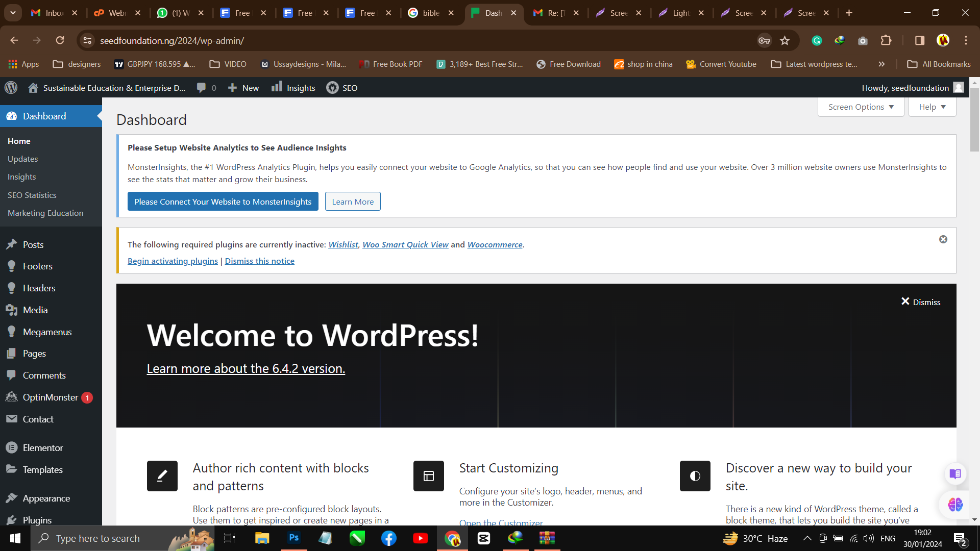Open Marketing Education in sidebar
The width and height of the screenshot is (980, 551).
[x=45, y=213]
